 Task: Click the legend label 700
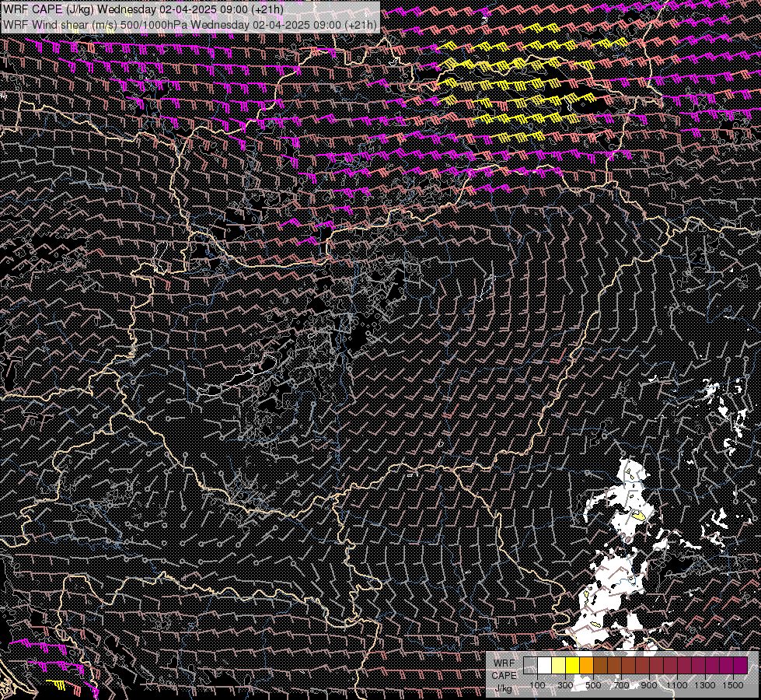tap(621, 685)
